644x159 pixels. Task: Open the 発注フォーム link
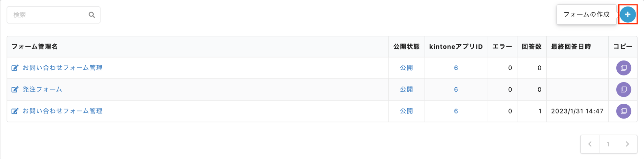click(42, 90)
